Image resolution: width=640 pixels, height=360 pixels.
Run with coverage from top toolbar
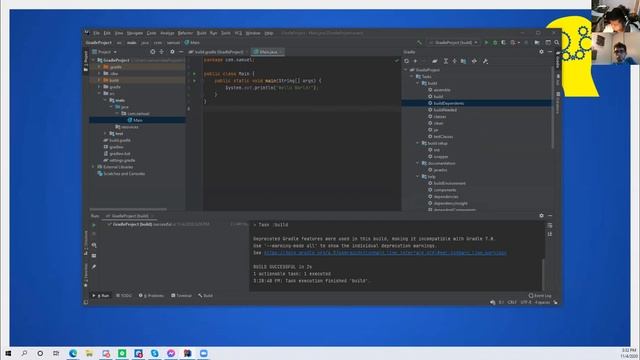[504, 42]
